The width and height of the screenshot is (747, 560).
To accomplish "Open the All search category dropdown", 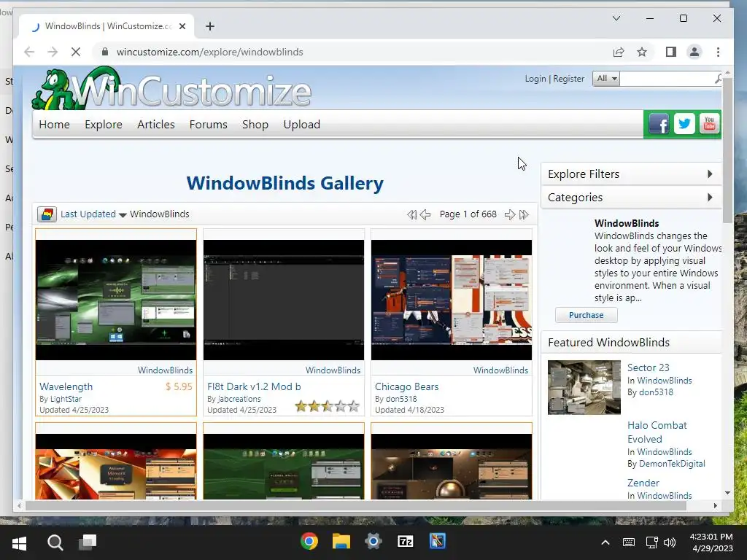I will click(x=606, y=79).
